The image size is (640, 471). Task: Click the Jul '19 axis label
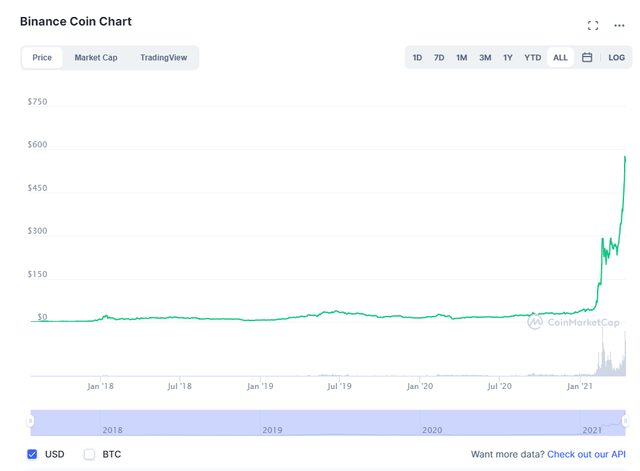point(339,386)
